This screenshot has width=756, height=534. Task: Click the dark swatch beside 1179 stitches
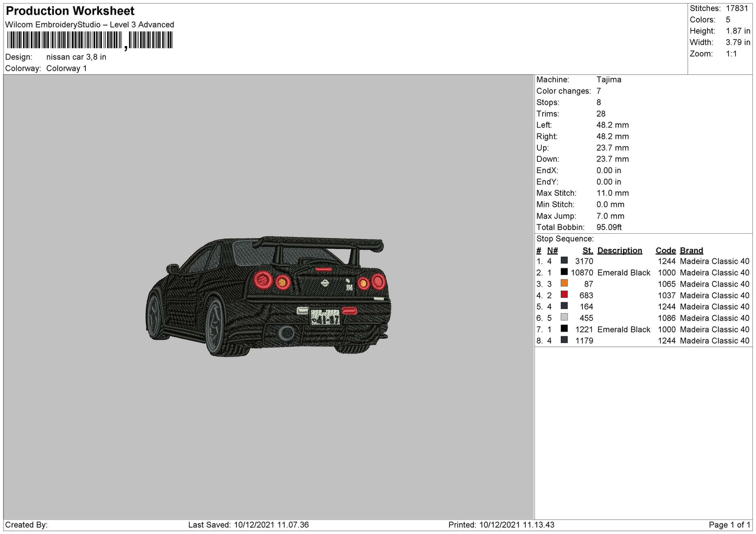(564, 340)
